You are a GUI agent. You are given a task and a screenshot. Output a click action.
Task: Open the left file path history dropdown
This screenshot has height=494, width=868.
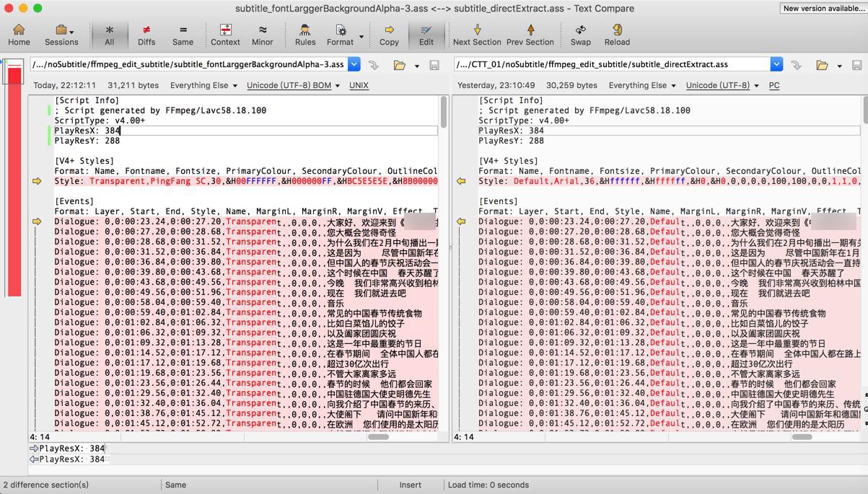point(354,64)
